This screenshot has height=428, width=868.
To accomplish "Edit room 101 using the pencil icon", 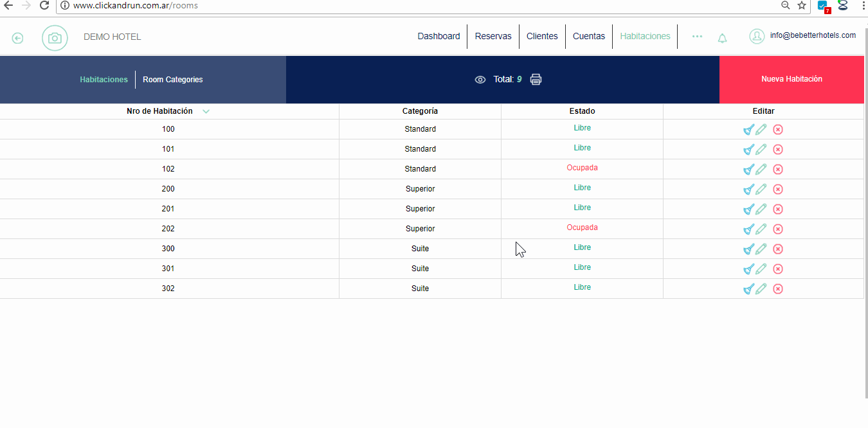I will (761, 150).
